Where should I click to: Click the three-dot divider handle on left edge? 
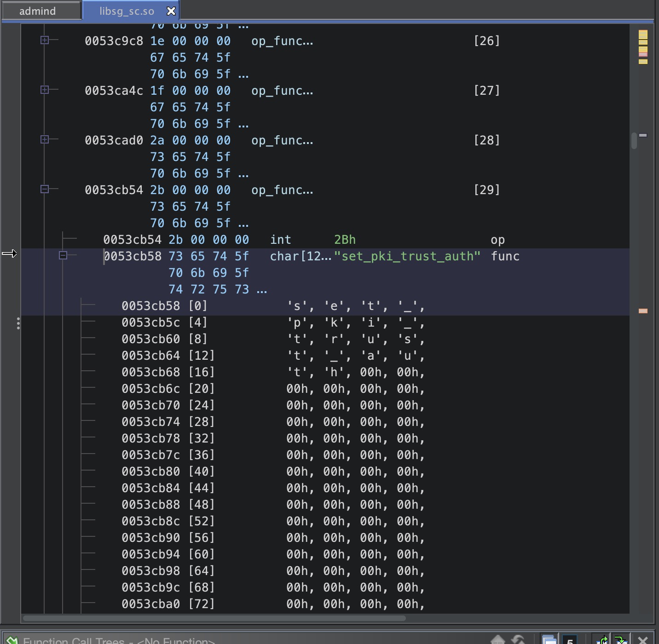tap(18, 323)
